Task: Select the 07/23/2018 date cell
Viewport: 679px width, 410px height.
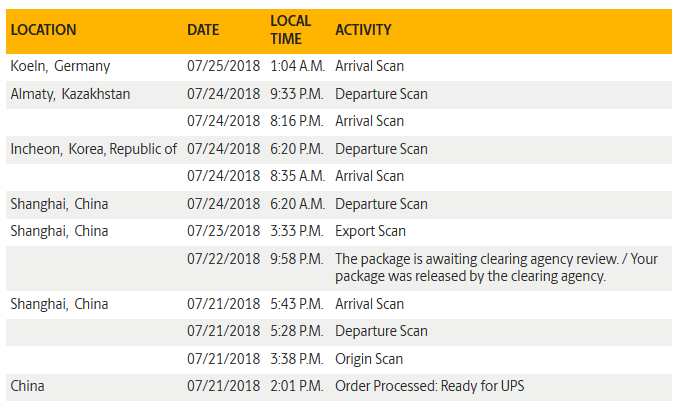Action: tap(223, 231)
